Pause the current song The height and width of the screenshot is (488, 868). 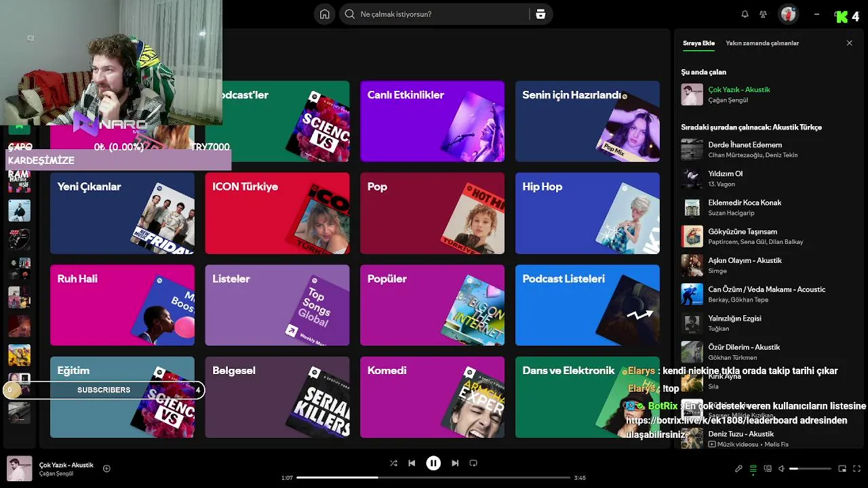[x=433, y=463]
